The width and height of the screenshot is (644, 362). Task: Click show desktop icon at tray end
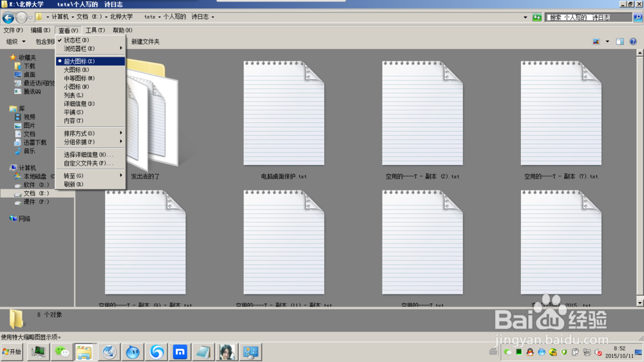639,352
